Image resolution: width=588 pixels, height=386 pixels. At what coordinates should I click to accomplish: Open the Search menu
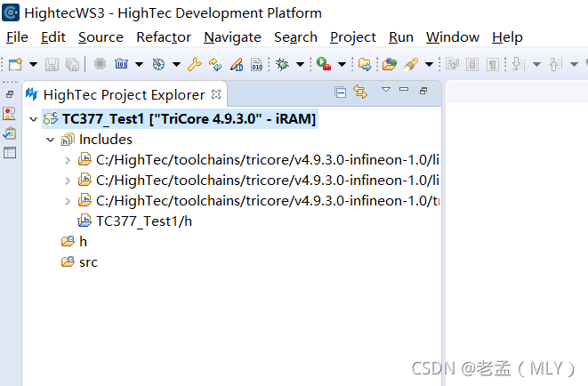(x=295, y=37)
